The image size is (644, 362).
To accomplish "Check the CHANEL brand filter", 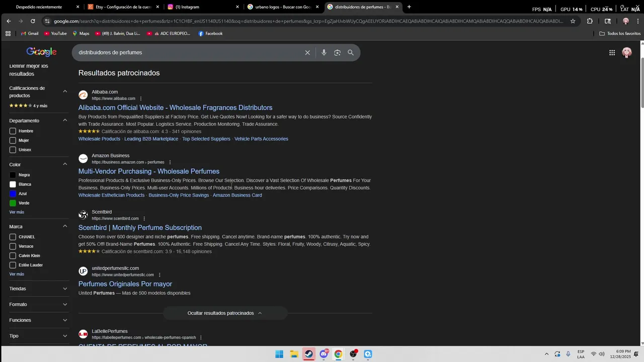I will point(13,237).
